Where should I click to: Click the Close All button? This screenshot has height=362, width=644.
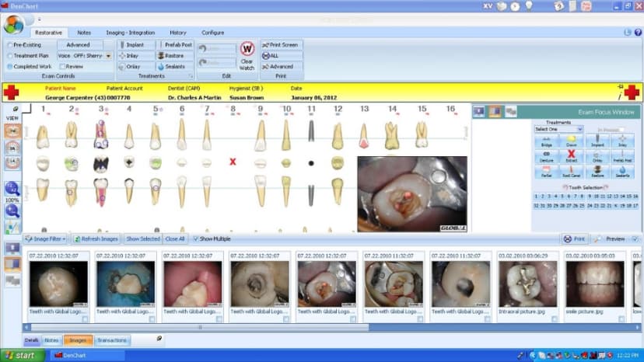tap(175, 238)
